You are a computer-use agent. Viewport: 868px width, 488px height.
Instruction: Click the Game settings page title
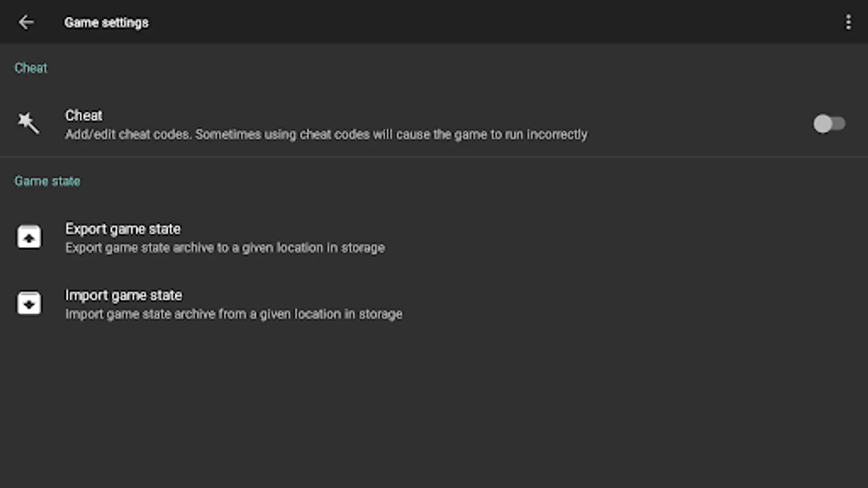point(106,23)
